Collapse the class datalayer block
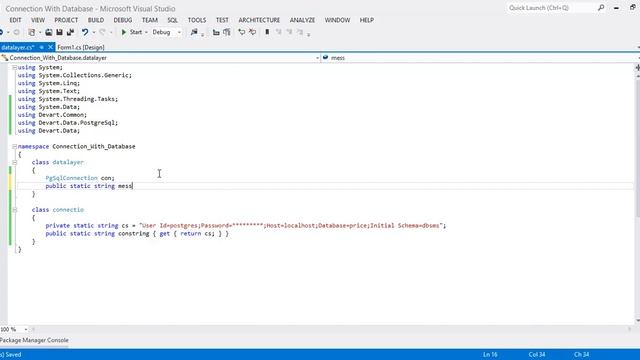Image resolution: width=640 pixels, height=360 pixels. 14,162
